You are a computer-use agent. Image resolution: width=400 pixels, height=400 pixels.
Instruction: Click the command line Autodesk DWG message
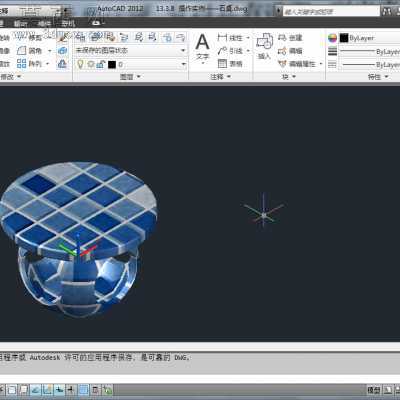95,358
